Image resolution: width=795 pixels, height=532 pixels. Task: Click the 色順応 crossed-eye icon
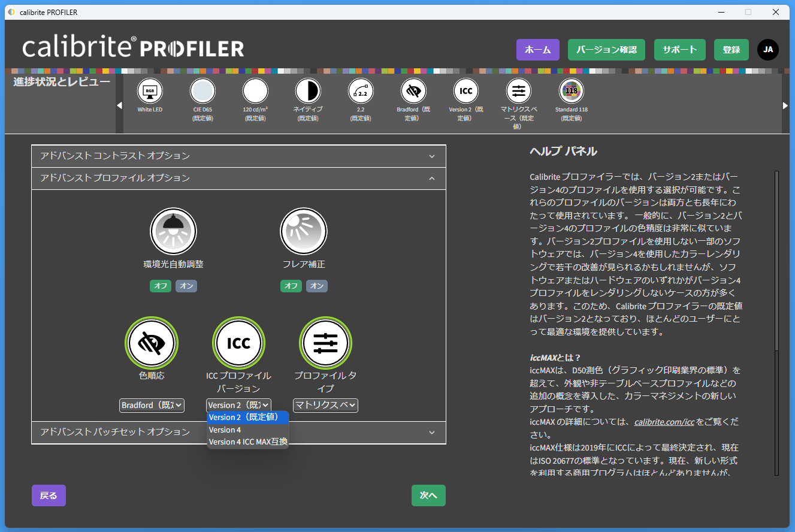[x=152, y=343]
